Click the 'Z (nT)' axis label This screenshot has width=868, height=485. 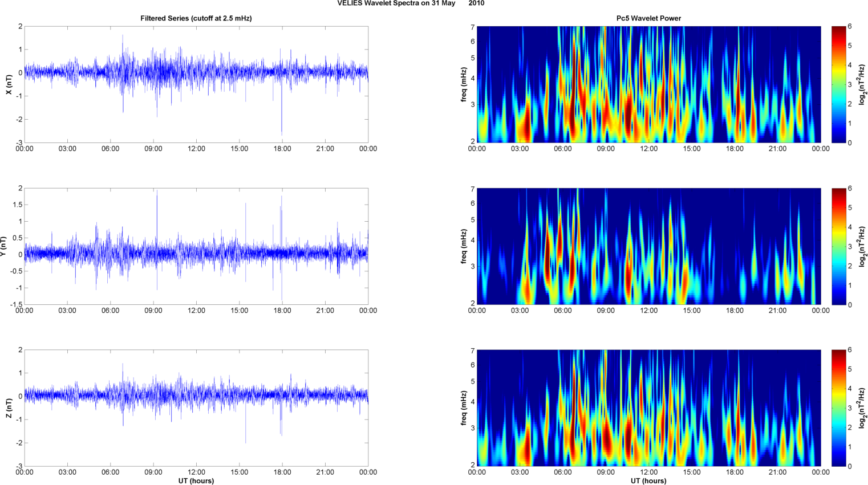tap(9, 408)
